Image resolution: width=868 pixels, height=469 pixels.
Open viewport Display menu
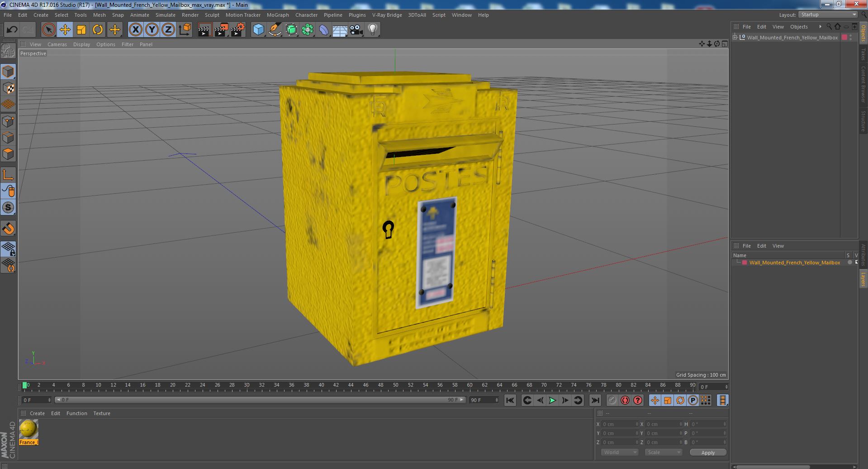click(81, 44)
